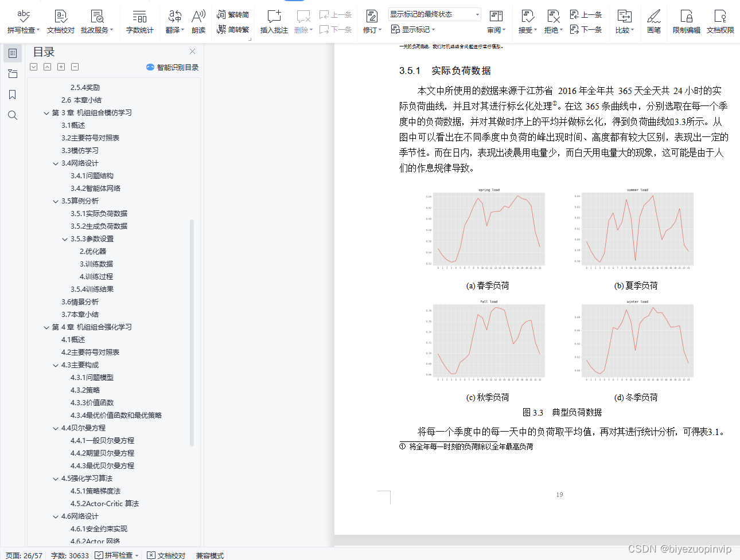This screenshot has width=740, height=560.
Task: Insert a comment (插入批注)
Action: (274, 22)
